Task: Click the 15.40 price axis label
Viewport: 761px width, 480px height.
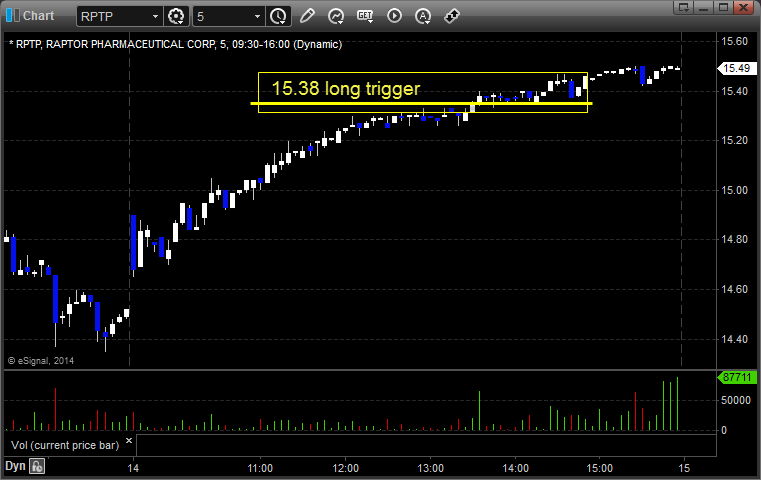Action: 734,91
